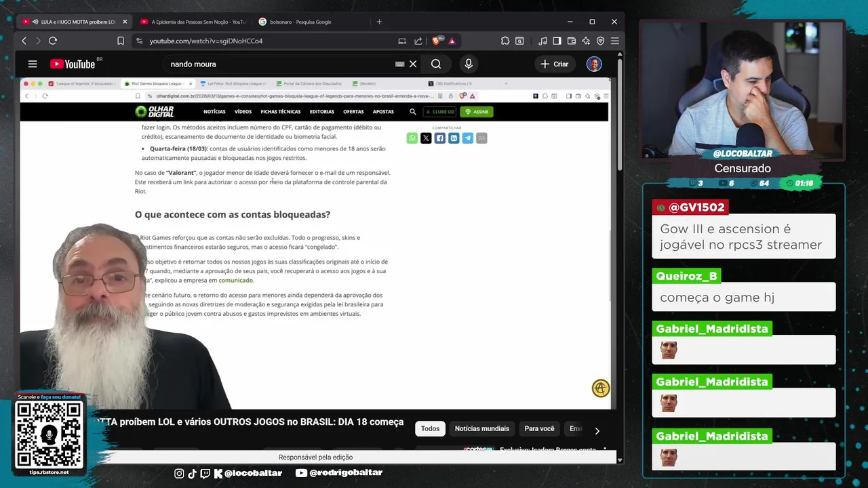Viewport: 868px width, 488px height.
Task: Click APOSTAS in the Olhar Digital menu
Action: pos(383,112)
